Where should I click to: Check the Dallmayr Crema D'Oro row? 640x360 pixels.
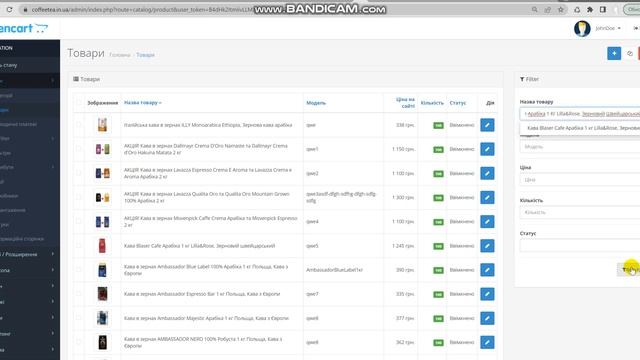[x=79, y=149]
